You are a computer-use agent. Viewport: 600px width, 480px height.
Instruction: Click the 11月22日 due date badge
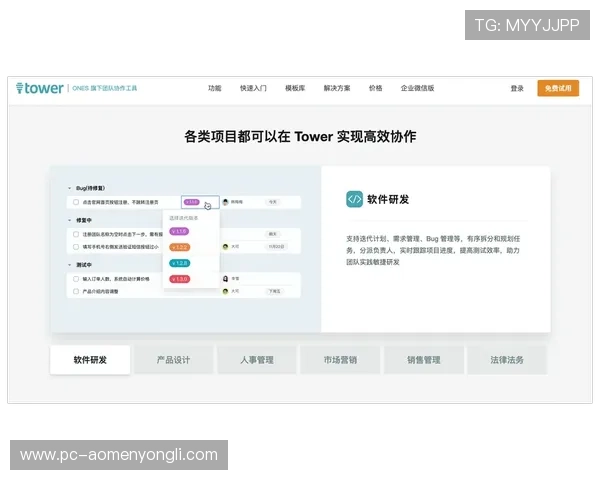tap(276, 247)
